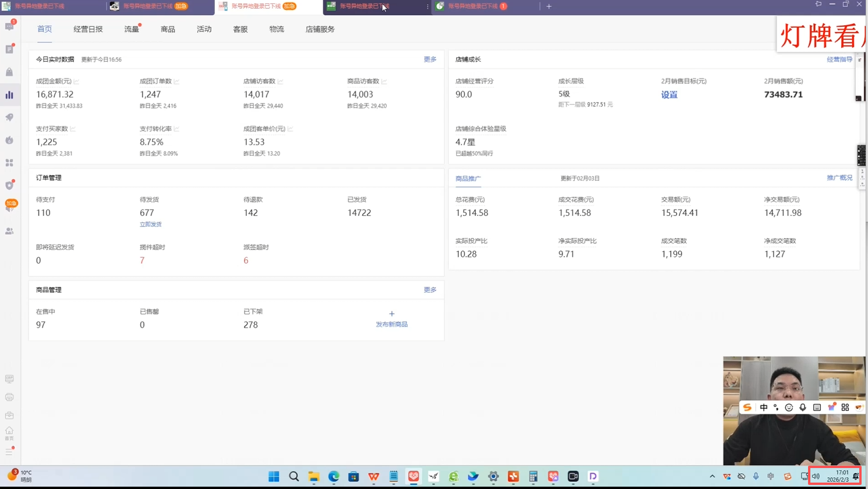Open the ERP monitor sidebar icon

coord(9,379)
